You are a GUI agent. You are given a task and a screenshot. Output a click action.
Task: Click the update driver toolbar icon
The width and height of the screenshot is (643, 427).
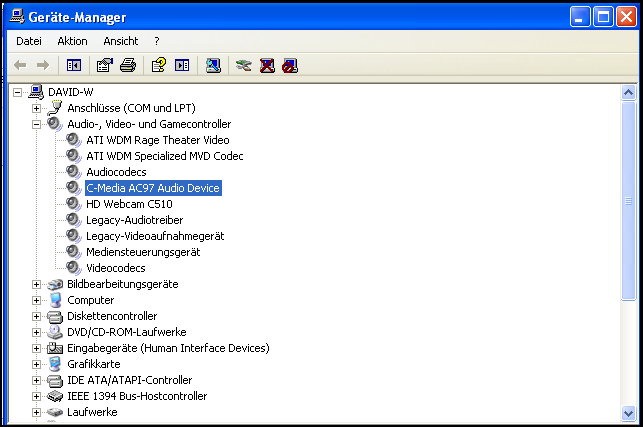click(x=244, y=65)
